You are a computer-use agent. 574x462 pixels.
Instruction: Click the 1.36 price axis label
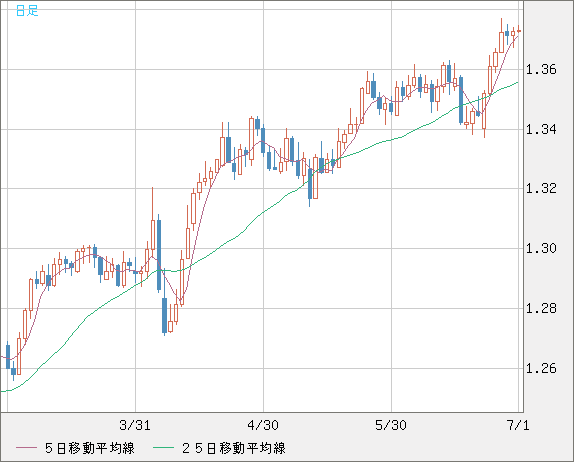541,69
